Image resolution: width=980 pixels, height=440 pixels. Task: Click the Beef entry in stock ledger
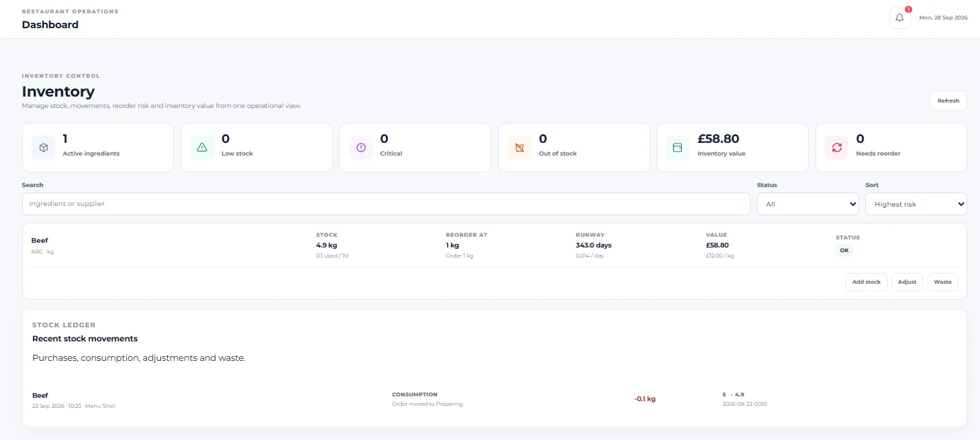tap(40, 395)
